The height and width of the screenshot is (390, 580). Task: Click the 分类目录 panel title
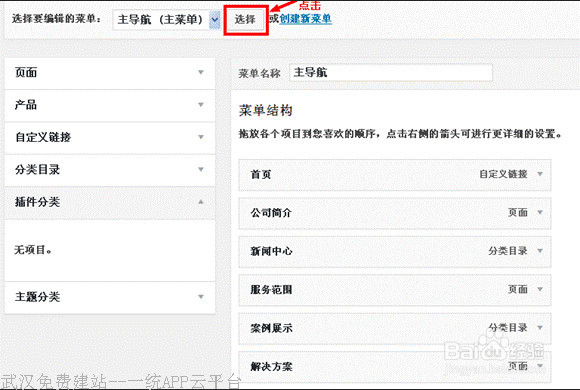(x=37, y=170)
